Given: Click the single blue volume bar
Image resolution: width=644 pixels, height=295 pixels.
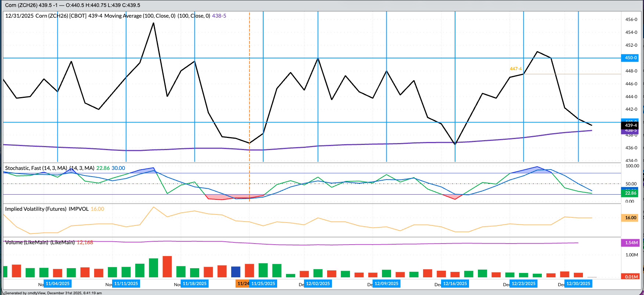Looking at the screenshot, I should point(236,272).
